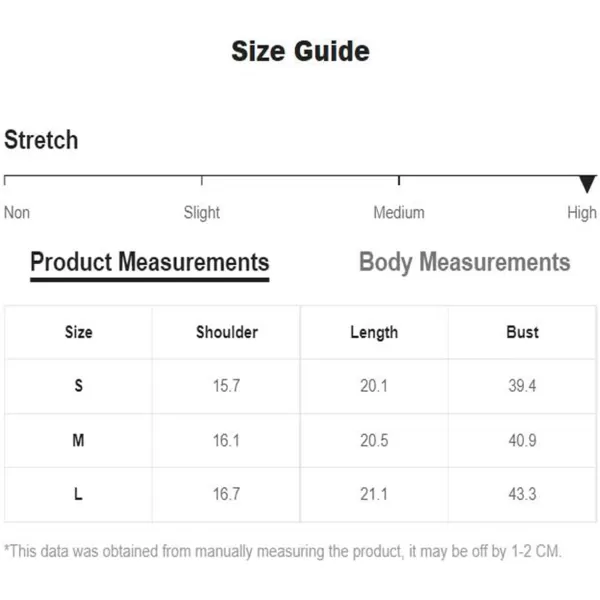Click the Medium stretch label
Image resolution: width=600 pixels, height=600 pixels.
(399, 212)
